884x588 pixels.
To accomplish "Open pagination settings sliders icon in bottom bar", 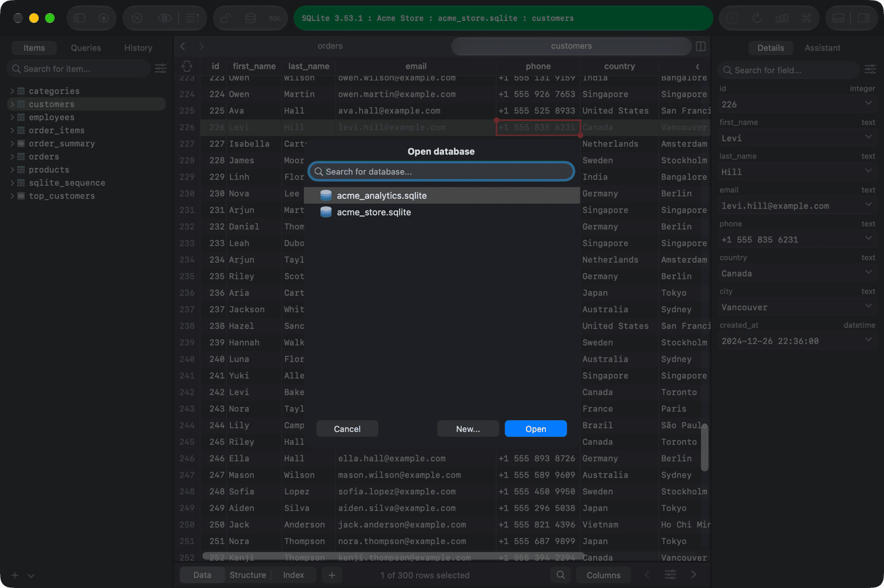I will pyautogui.click(x=670, y=575).
